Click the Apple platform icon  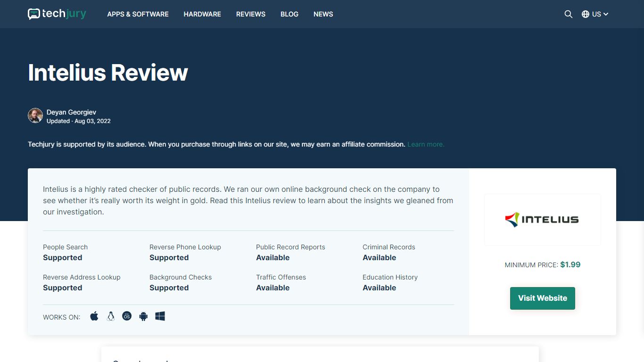tap(94, 316)
